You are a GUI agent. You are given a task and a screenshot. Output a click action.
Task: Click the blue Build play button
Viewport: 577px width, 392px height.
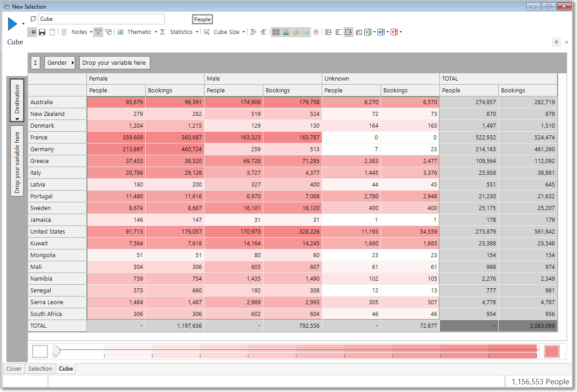pos(13,24)
